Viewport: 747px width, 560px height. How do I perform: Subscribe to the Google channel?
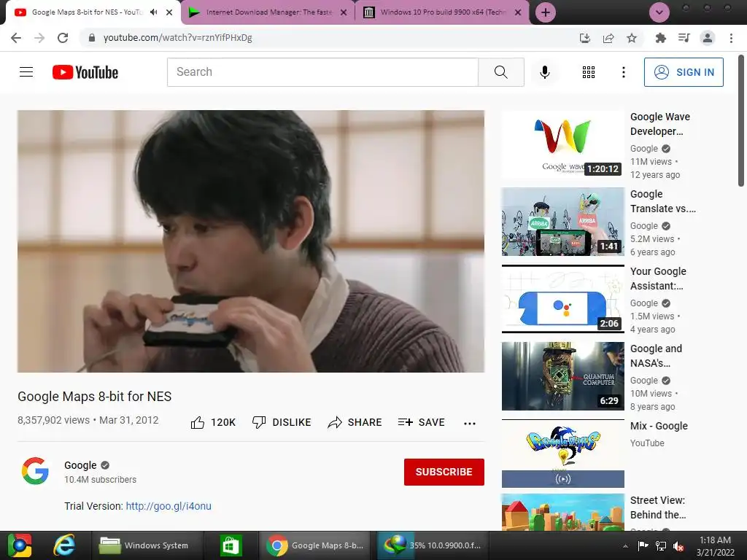click(x=444, y=472)
